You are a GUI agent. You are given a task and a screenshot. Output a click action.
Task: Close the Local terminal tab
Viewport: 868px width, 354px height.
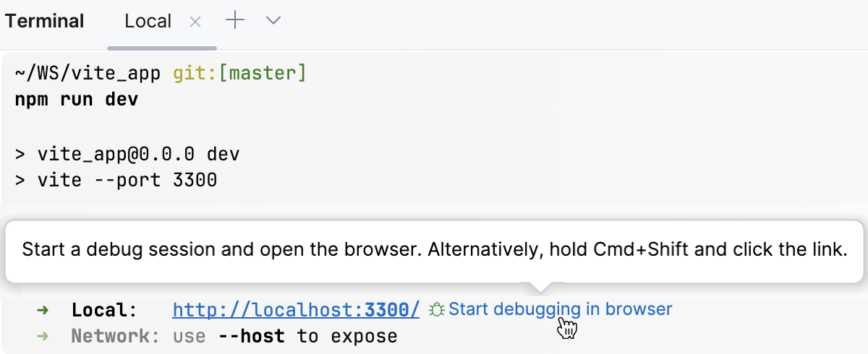(x=195, y=22)
